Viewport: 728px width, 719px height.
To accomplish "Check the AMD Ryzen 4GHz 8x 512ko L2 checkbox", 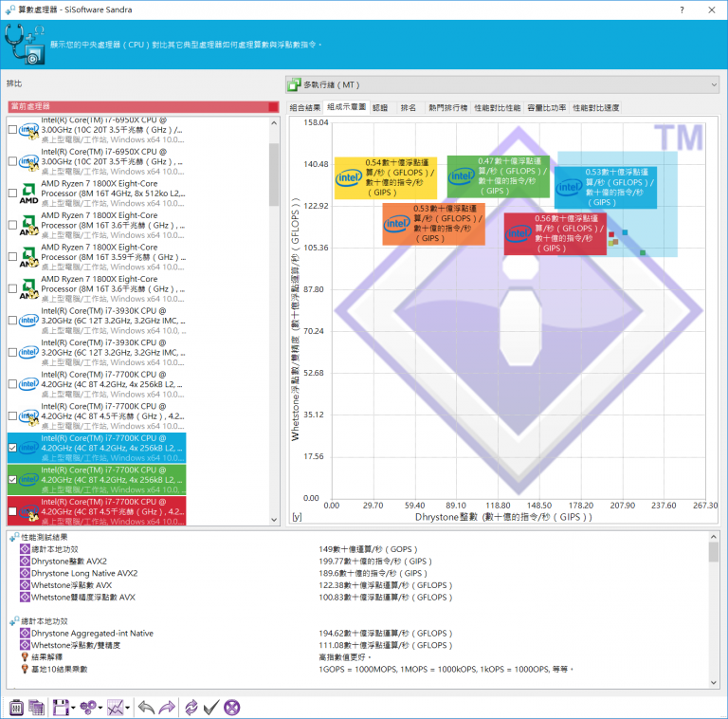I will click(13, 193).
